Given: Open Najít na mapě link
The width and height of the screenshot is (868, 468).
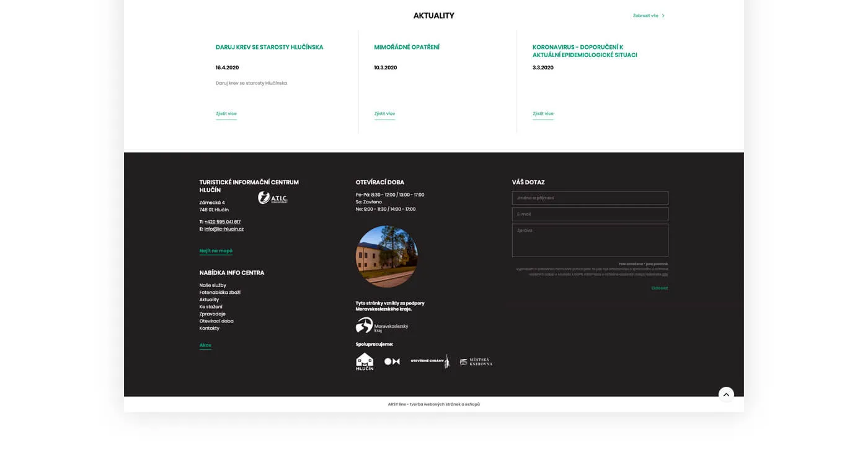Looking at the screenshot, I should click(216, 251).
